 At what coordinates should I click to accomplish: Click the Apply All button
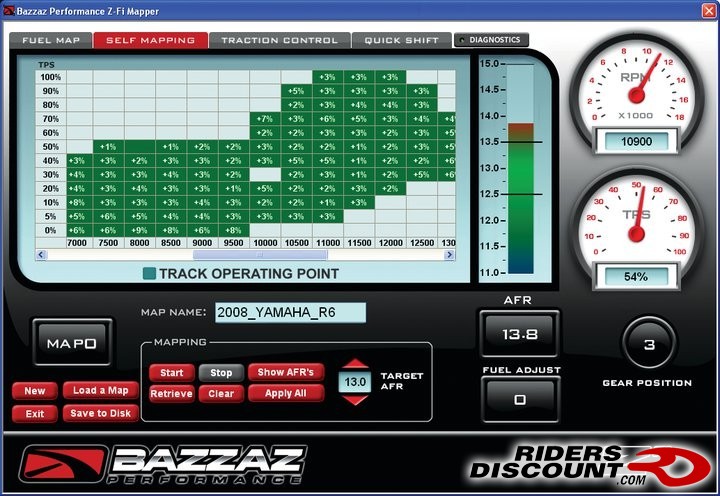(x=286, y=393)
